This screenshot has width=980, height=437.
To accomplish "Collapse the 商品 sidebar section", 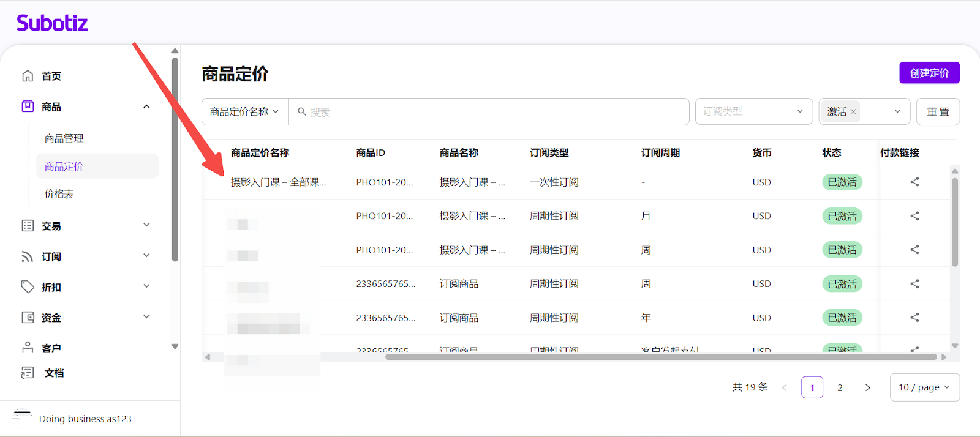I will (x=146, y=106).
